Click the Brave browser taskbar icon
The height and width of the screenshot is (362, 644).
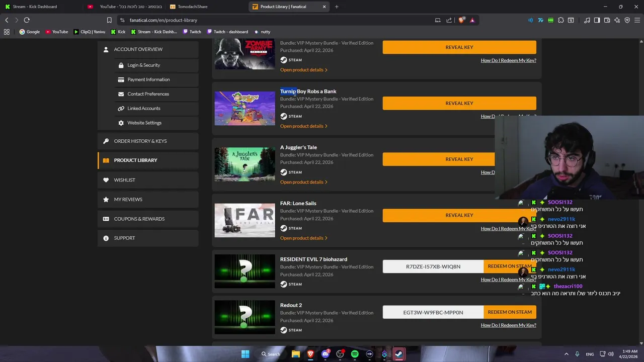coord(310,354)
